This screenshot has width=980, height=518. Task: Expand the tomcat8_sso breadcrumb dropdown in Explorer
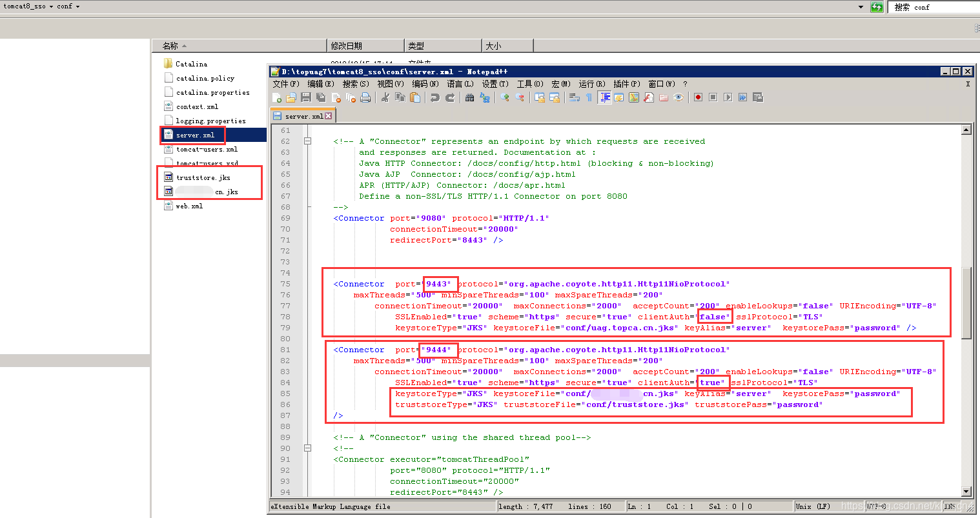tap(52, 6)
